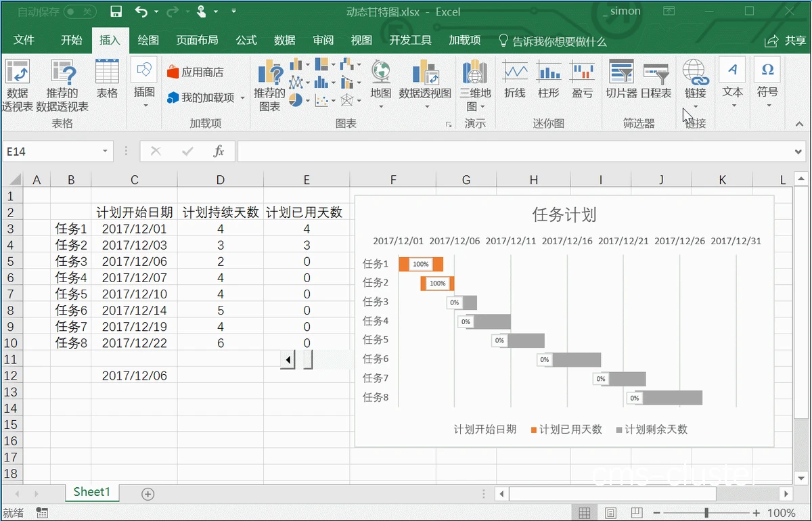The width and height of the screenshot is (812, 521).
Task: Switch to Normal view in the status bar
Action: pos(585,513)
